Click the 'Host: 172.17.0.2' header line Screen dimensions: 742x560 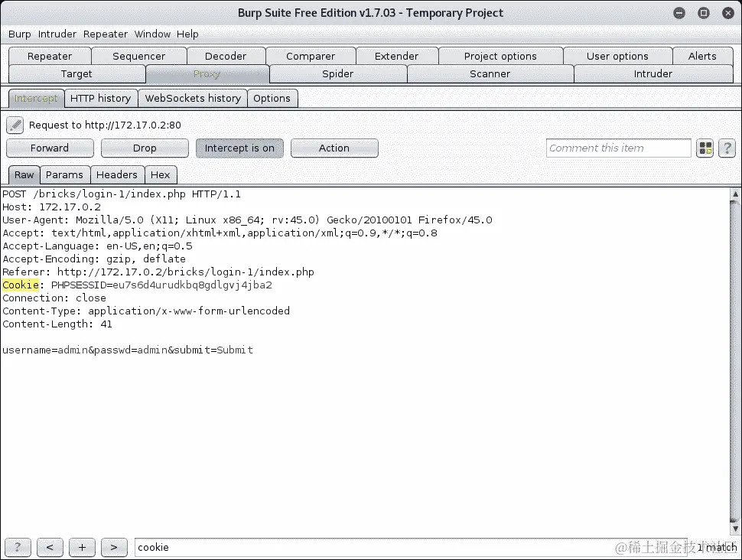51,207
